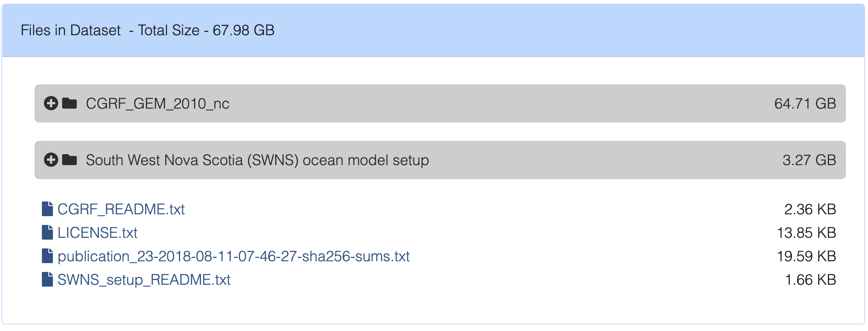Select South West Nova Scotia (SWNS) folder name
The height and width of the screenshot is (331, 868).
(x=257, y=160)
